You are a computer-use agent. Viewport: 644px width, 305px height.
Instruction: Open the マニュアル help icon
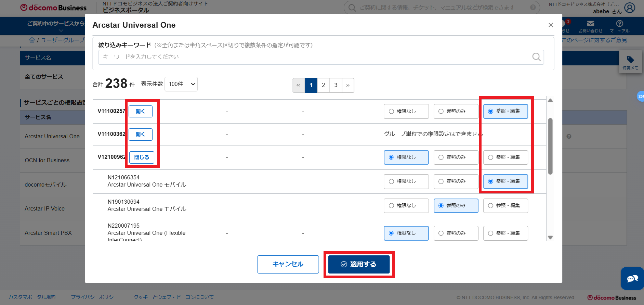pyautogui.click(x=619, y=26)
